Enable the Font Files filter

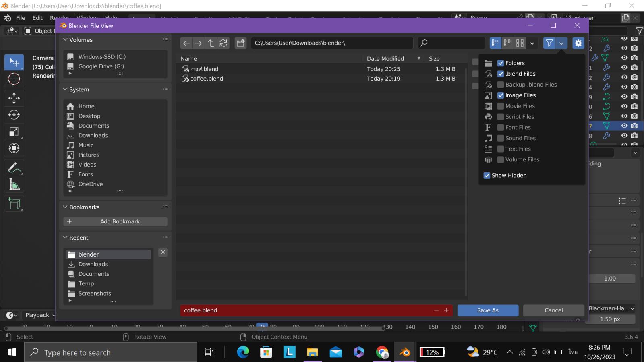click(x=501, y=128)
